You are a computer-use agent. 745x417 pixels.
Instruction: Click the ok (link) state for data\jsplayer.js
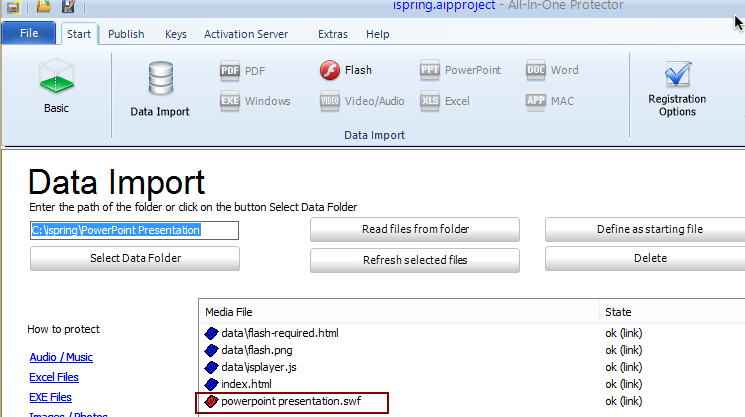coord(623,368)
